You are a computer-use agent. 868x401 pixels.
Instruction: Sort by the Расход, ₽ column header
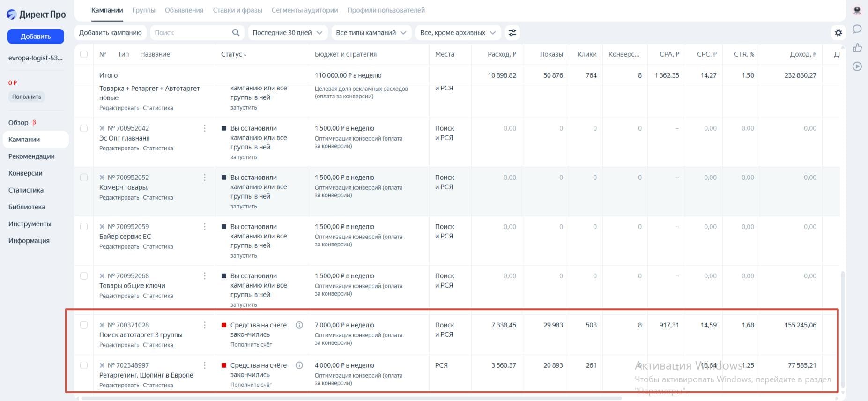click(502, 54)
